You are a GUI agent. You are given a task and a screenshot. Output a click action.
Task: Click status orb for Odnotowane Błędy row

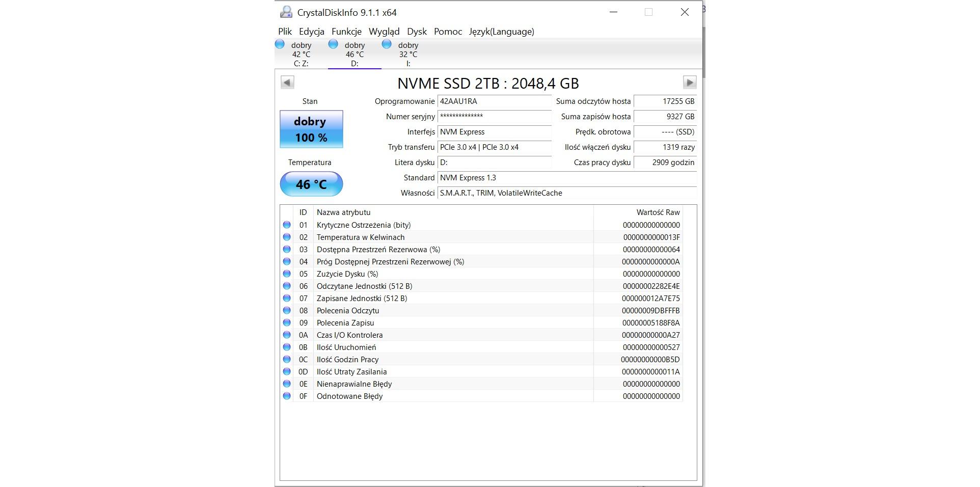coord(287,396)
